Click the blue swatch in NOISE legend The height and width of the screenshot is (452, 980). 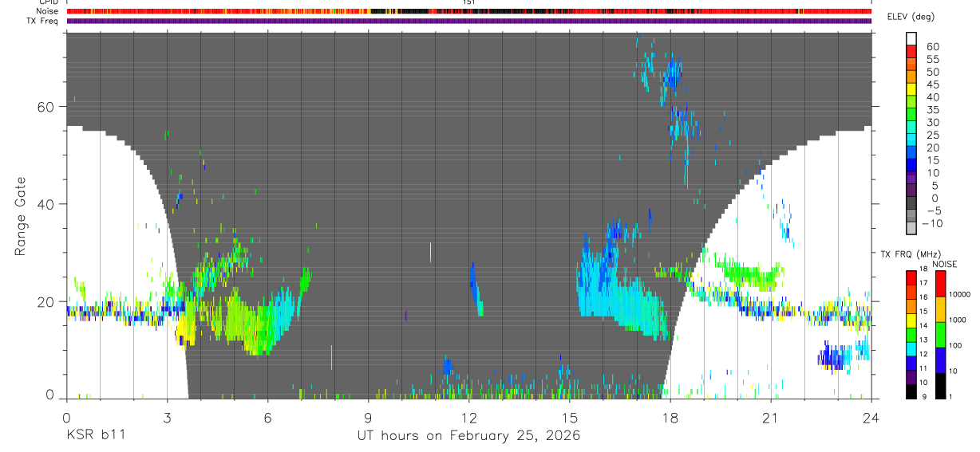(941, 360)
